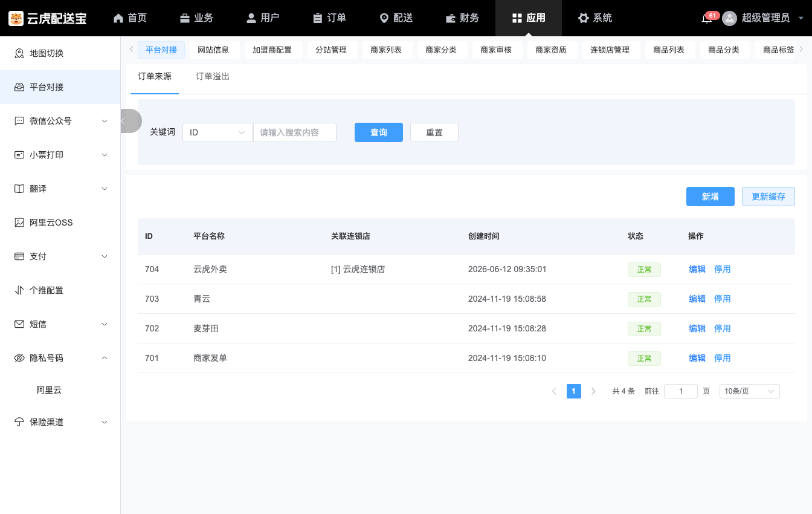Click the 微信公众号 chat icon in the sidebar

coord(19,121)
